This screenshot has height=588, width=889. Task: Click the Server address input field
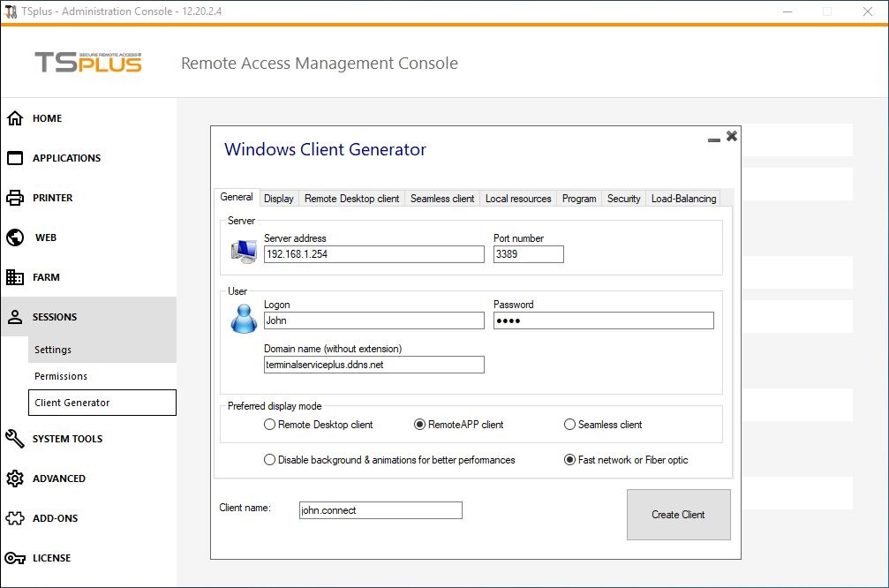point(373,254)
